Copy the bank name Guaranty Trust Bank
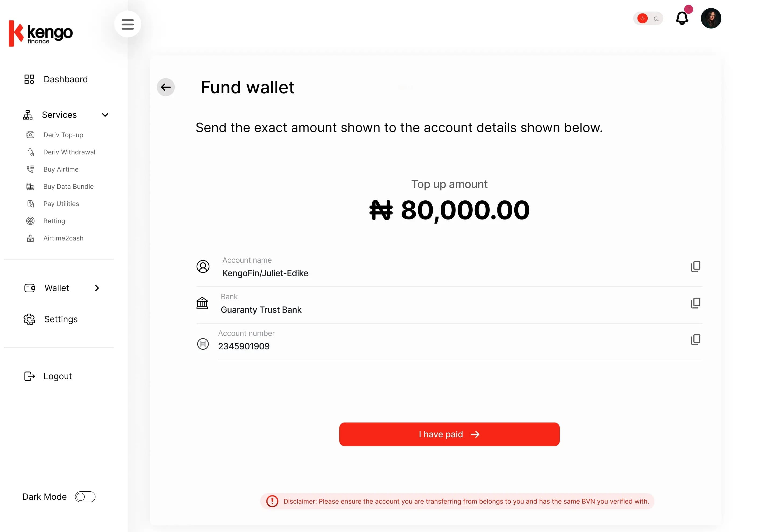759x532 pixels. click(x=696, y=303)
